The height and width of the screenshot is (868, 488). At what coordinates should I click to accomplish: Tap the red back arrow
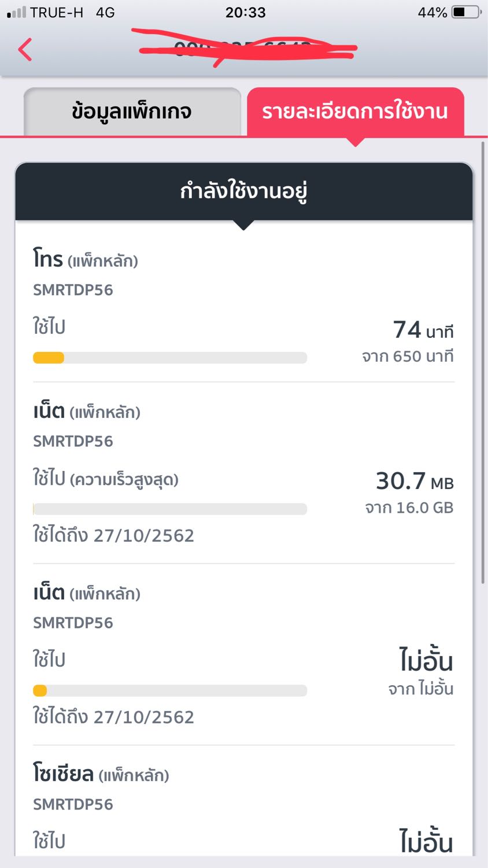(25, 49)
